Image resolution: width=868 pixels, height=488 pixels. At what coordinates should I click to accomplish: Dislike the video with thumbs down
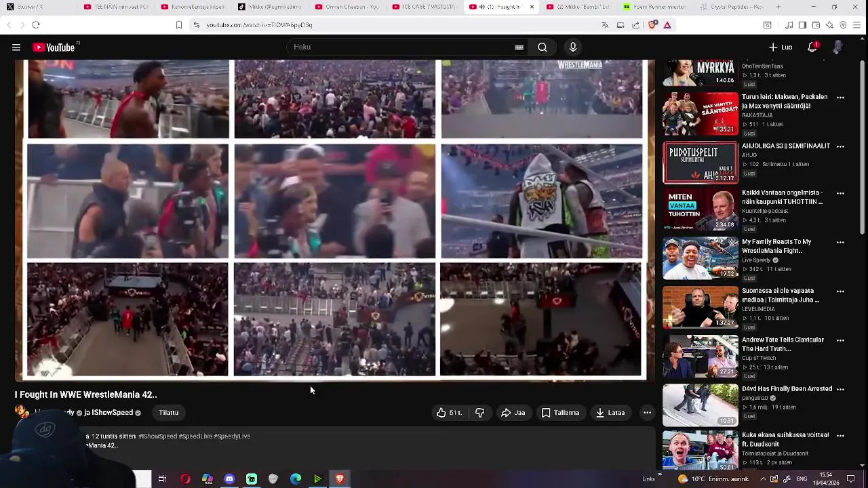[x=479, y=413]
